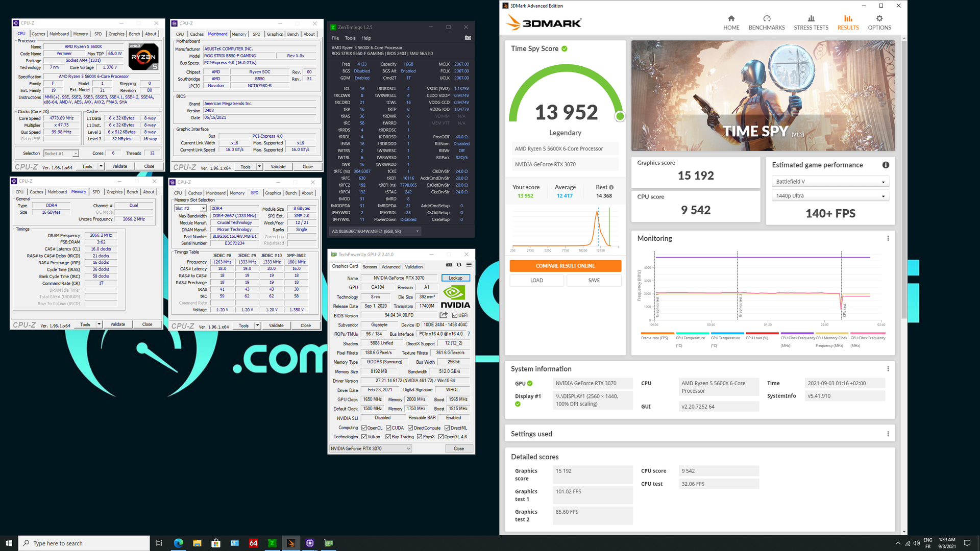Click the ZenTimings screenshot camera icon
Viewport: 980px width, 551px height.
pyautogui.click(x=468, y=38)
